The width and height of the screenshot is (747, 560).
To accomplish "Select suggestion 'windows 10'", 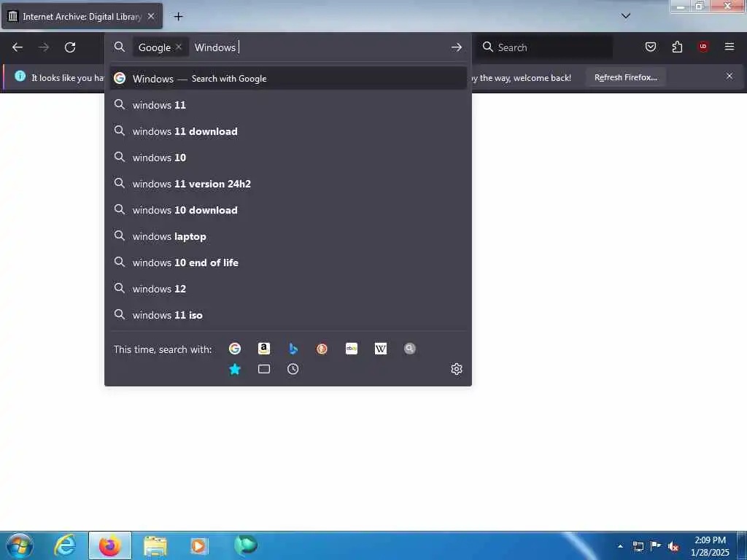I will (288, 157).
